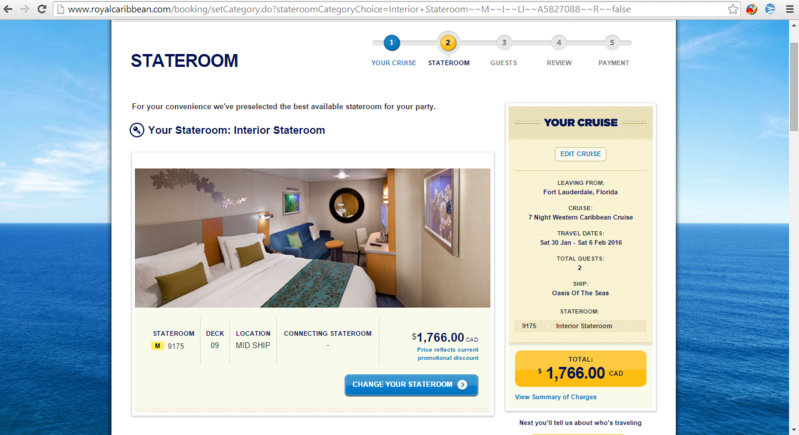Click Change Your Stateroom button

(411, 385)
